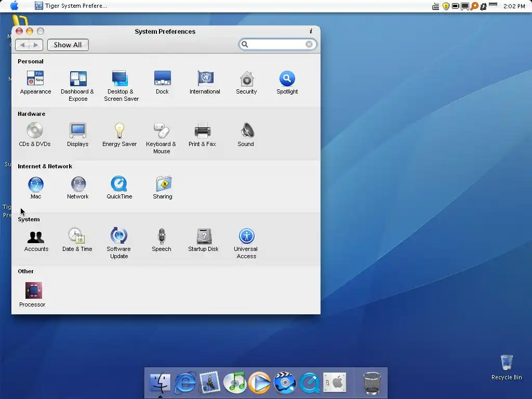
Task: Open the Processor preference pane
Action: click(33, 295)
